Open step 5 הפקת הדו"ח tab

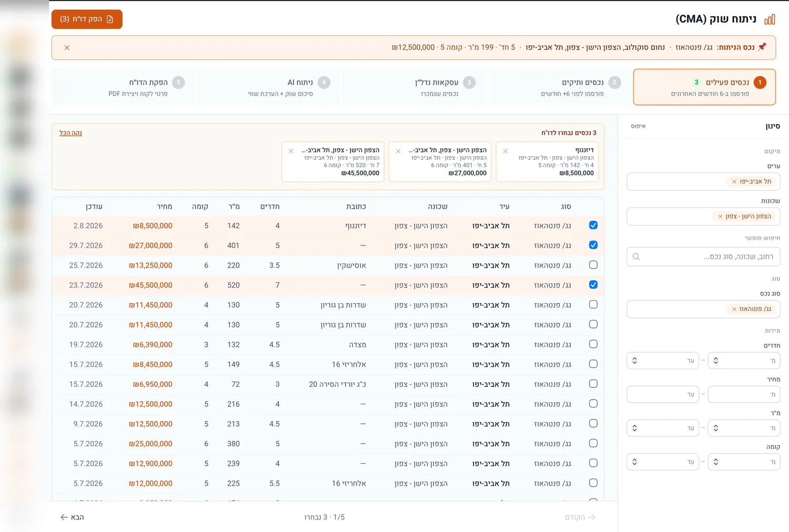pyautogui.click(x=124, y=87)
